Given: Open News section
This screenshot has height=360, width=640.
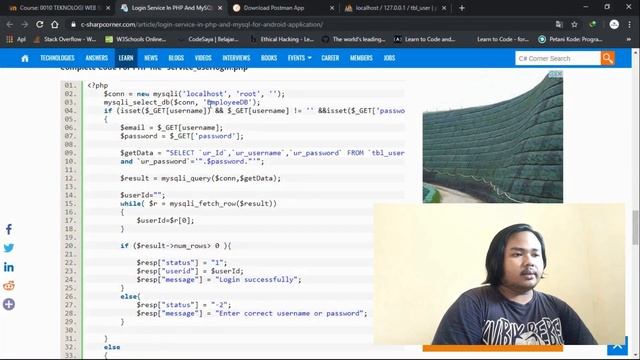Looking at the screenshot, I should (151, 58).
